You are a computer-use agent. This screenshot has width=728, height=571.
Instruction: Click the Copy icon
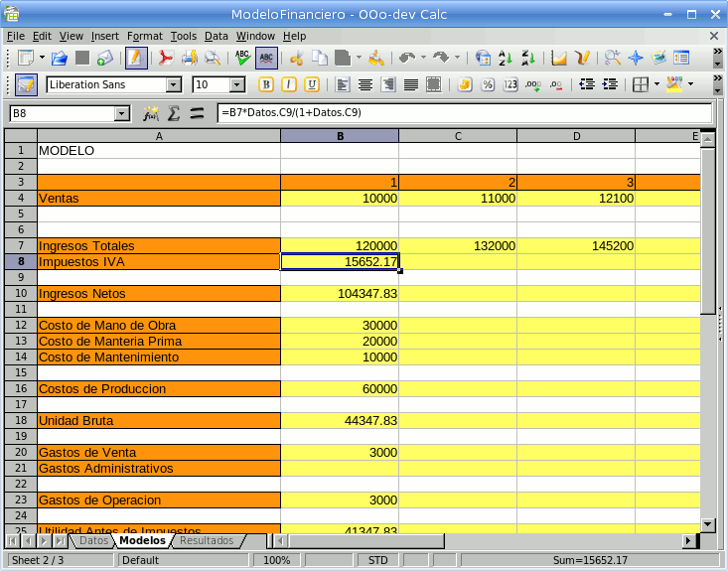click(320, 58)
